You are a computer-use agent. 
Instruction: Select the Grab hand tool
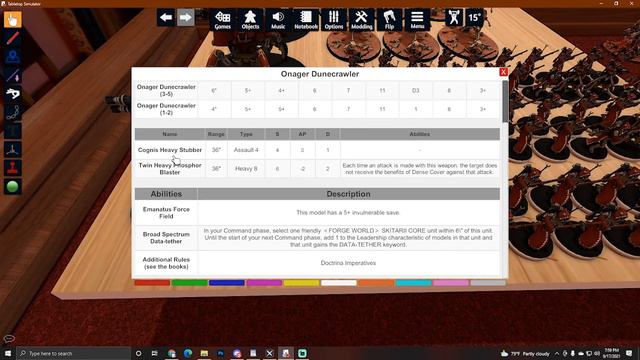click(x=13, y=19)
